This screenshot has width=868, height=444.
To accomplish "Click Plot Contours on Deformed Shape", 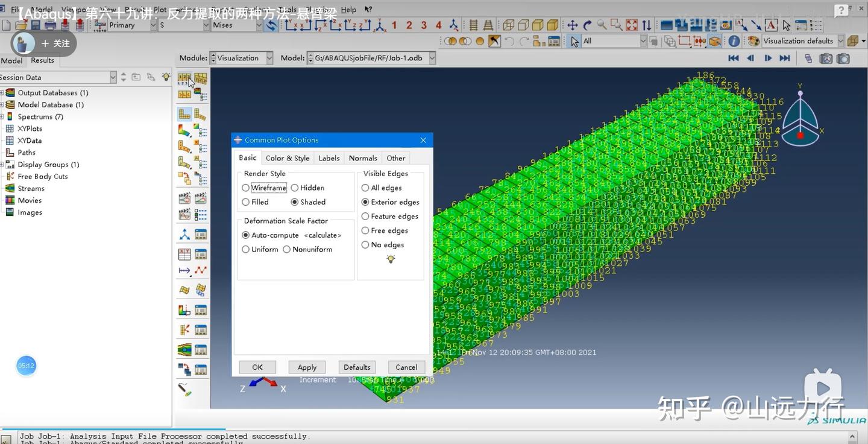I will coord(184,130).
